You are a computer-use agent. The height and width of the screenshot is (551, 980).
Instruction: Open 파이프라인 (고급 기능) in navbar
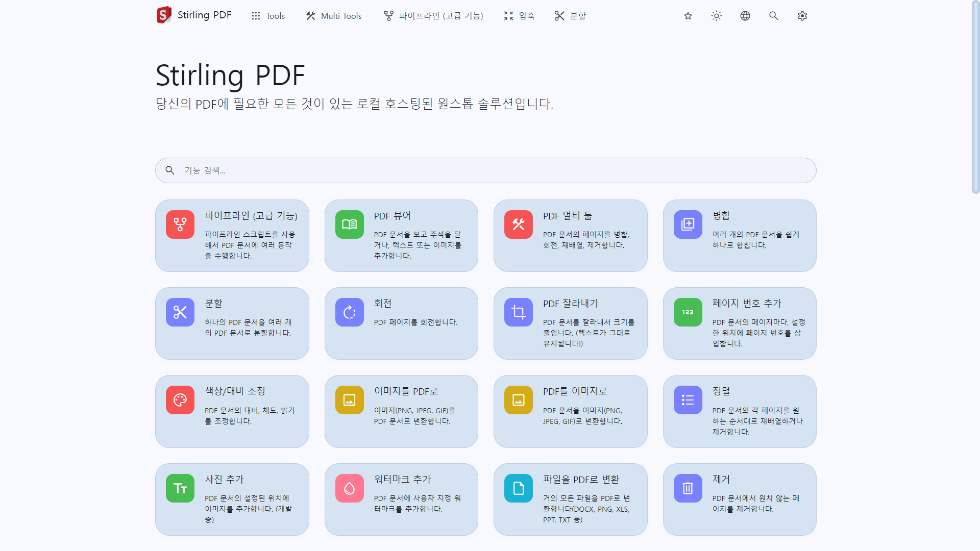[x=433, y=16]
